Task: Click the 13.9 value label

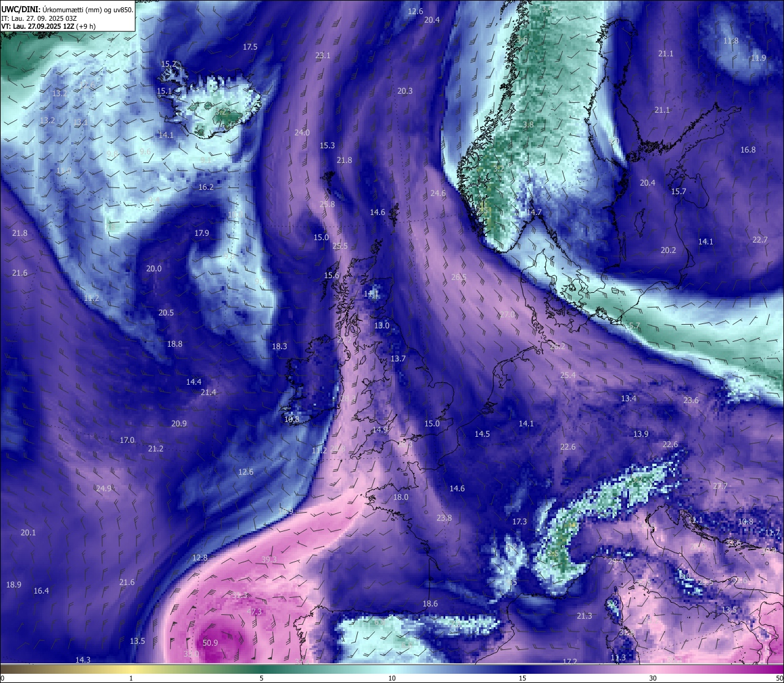Action: pyautogui.click(x=641, y=434)
